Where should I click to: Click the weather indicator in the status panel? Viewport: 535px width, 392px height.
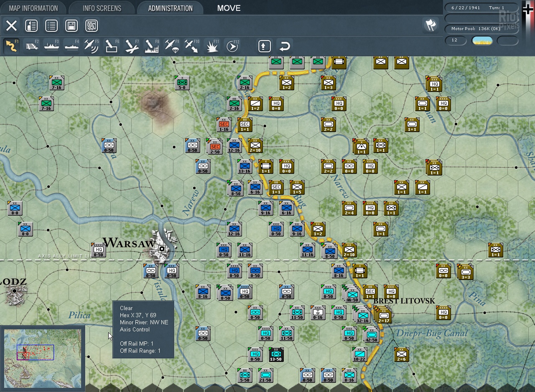click(482, 41)
